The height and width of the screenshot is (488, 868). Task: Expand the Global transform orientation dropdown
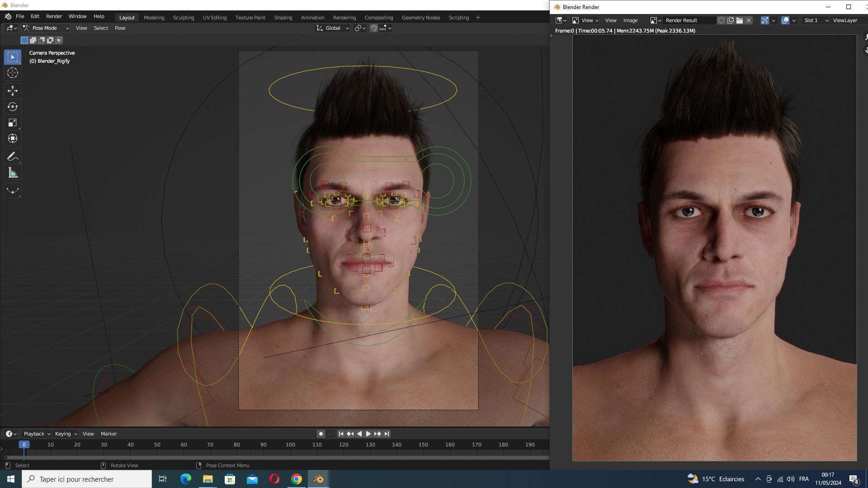(x=333, y=28)
